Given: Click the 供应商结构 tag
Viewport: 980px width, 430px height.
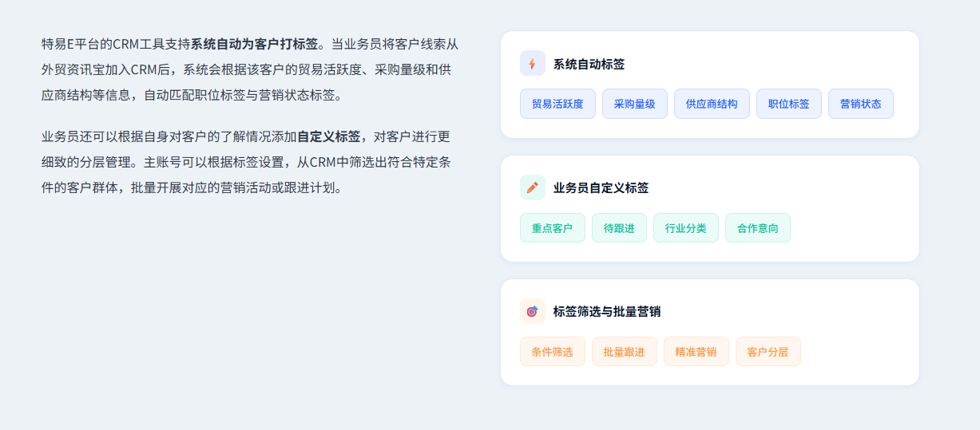Looking at the screenshot, I should 712,104.
